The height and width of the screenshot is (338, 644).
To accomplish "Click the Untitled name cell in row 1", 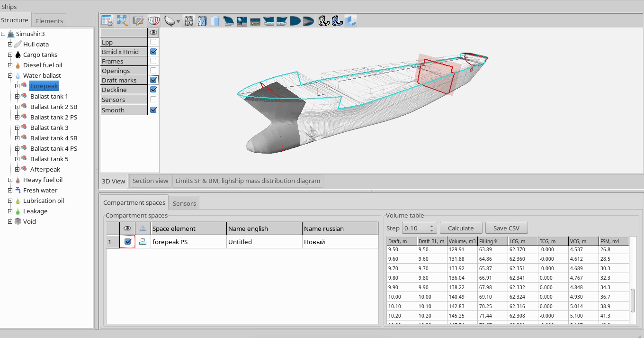I will tap(264, 242).
